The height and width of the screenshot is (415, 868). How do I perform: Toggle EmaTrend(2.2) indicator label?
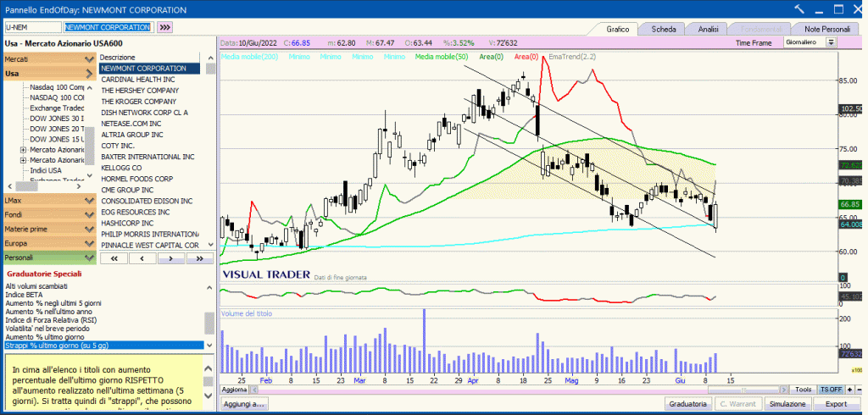point(572,57)
